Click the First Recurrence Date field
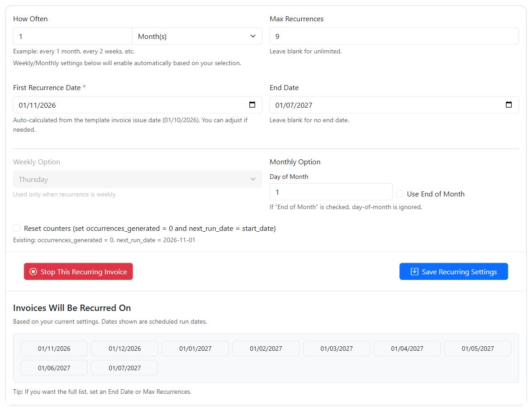The height and width of the screenshot is (411, 532). (138, 105)
